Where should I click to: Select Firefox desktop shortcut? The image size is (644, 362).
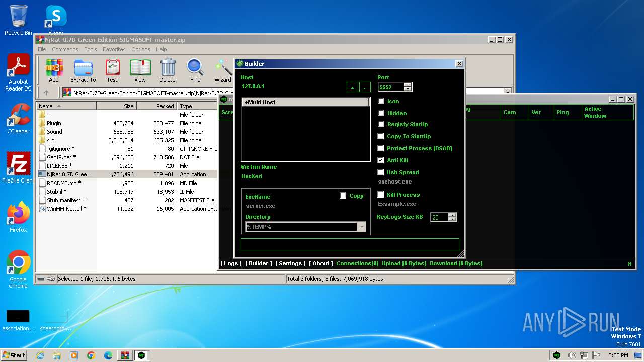(x=18, y=217)
